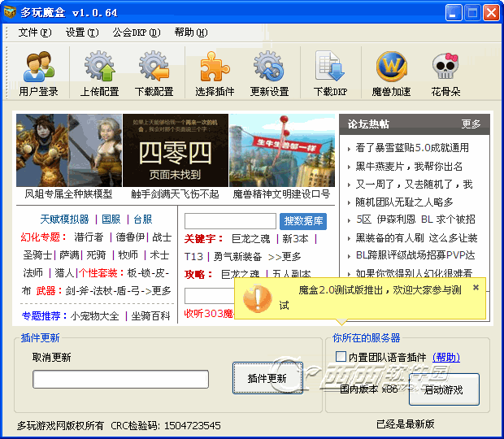This screenshot has height=439, width=504.
Task: Open forum post 黑装备的有人刷
Action: click(416, 238)
